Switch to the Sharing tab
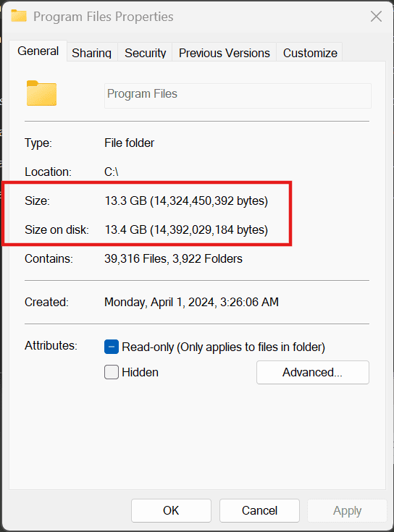This screenshot has height=532, width=394. coord(92,53)
